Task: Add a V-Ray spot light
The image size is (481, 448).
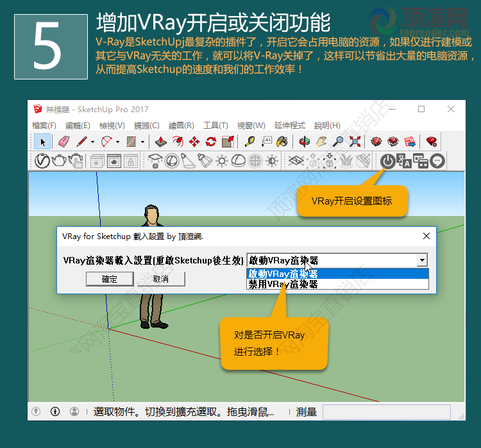Action: 189,161
